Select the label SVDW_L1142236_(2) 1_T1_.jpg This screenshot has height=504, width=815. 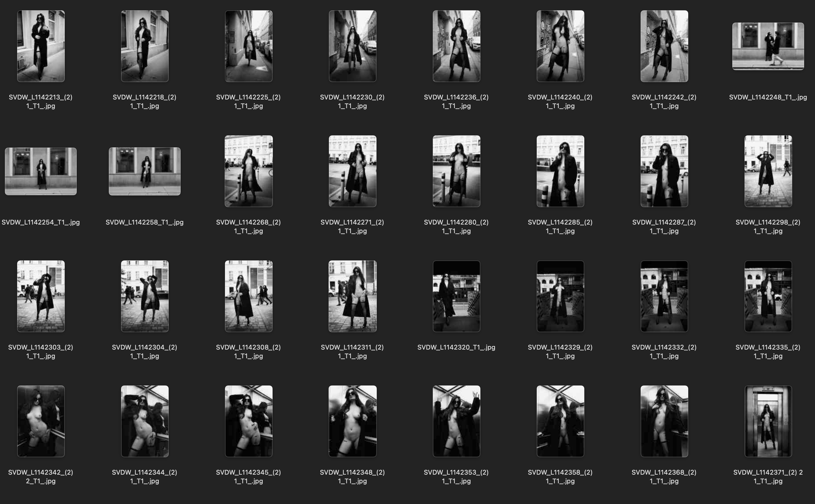456,101
